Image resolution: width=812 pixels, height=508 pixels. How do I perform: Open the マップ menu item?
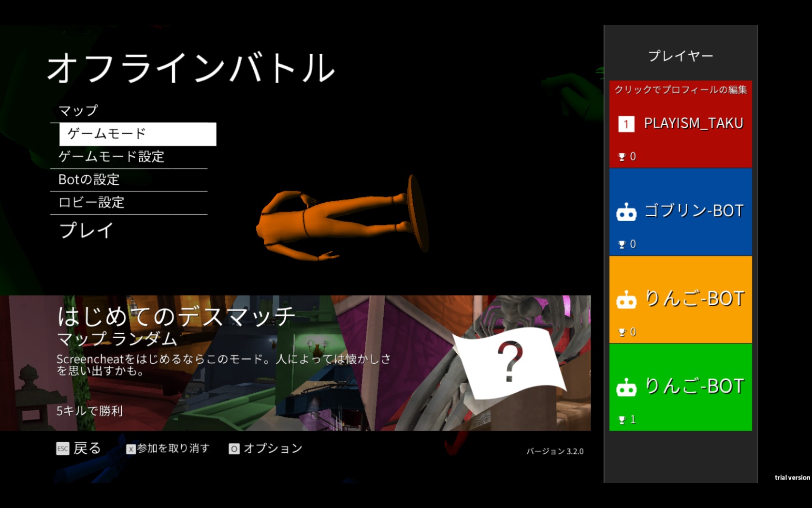coord(129,111)
